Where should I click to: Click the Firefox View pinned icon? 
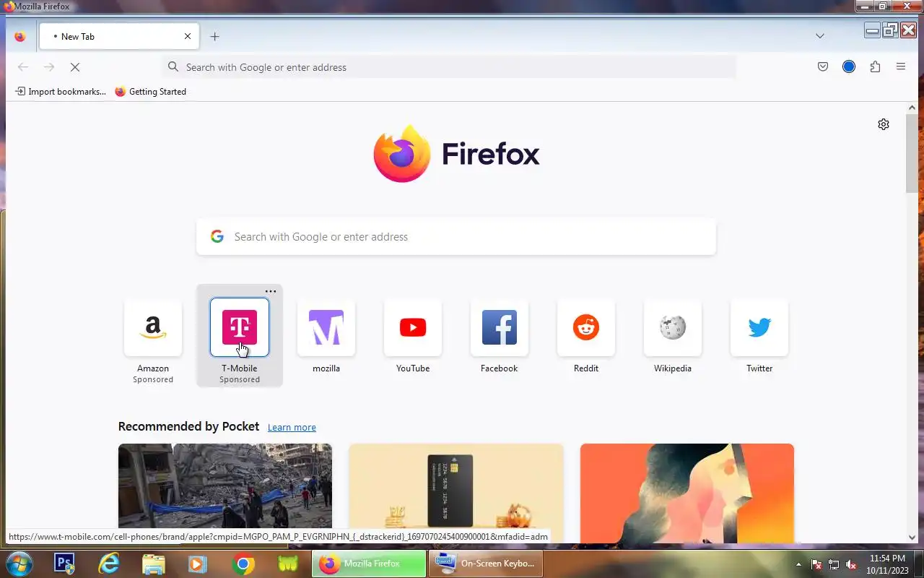tap(19, 36)
